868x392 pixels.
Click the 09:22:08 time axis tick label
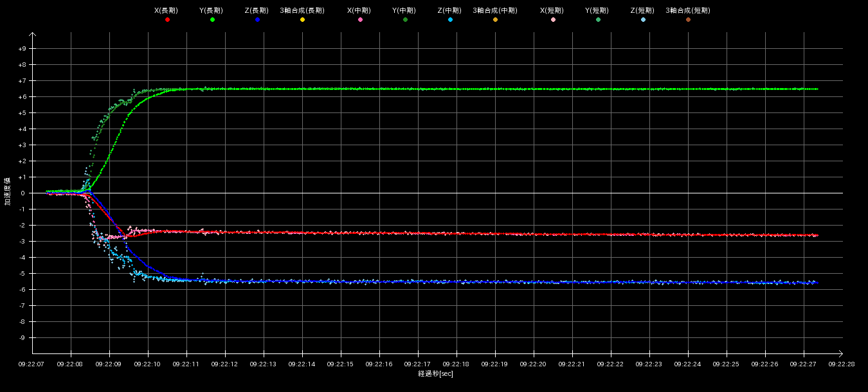coord(71,364)
